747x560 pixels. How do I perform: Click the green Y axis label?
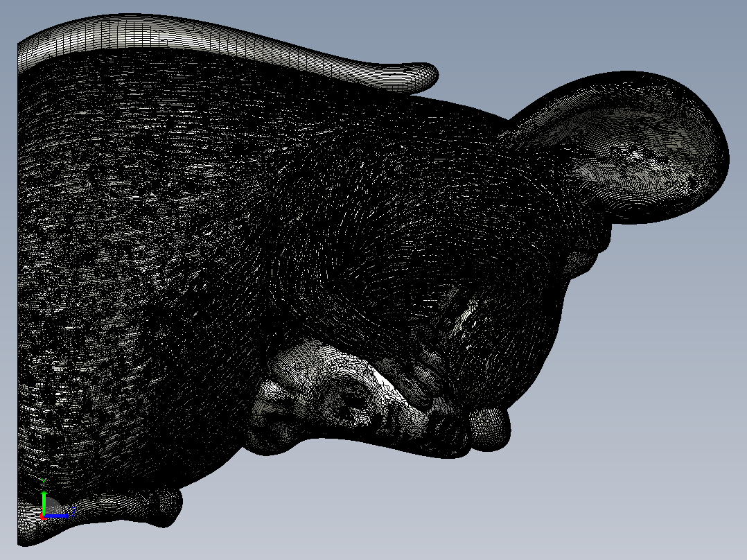pyautogui.click(x=44, y=483)
